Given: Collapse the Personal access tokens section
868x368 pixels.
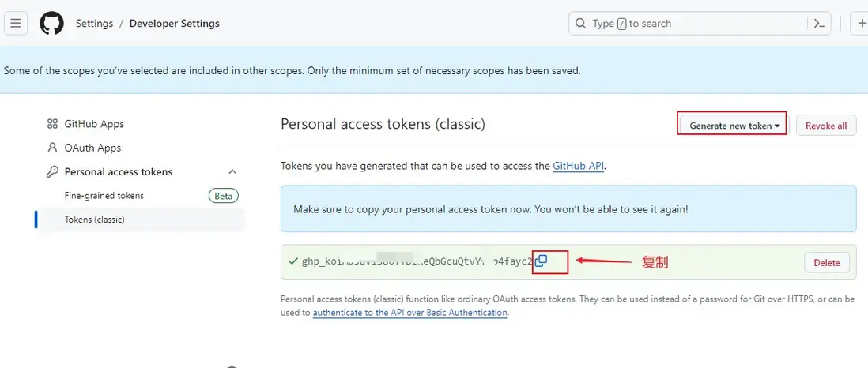Looking at the screenshot, I should point(232,172).
